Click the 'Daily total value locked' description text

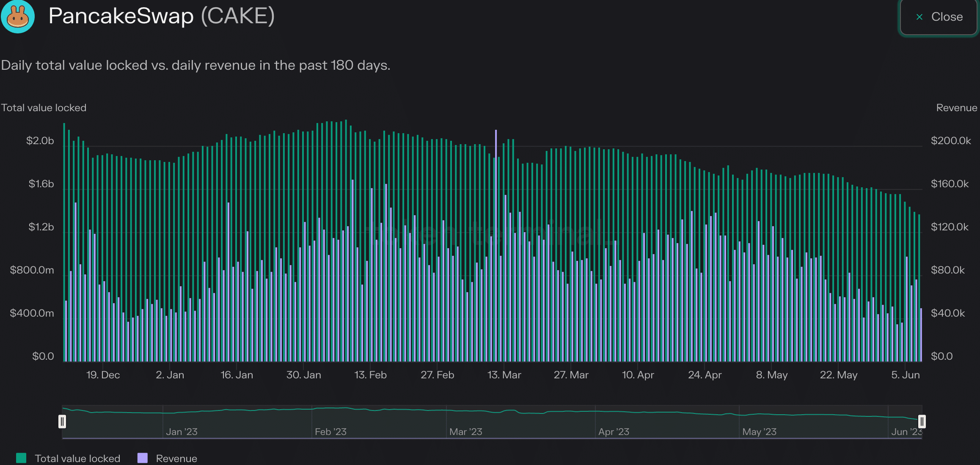(x=195, y=65)
